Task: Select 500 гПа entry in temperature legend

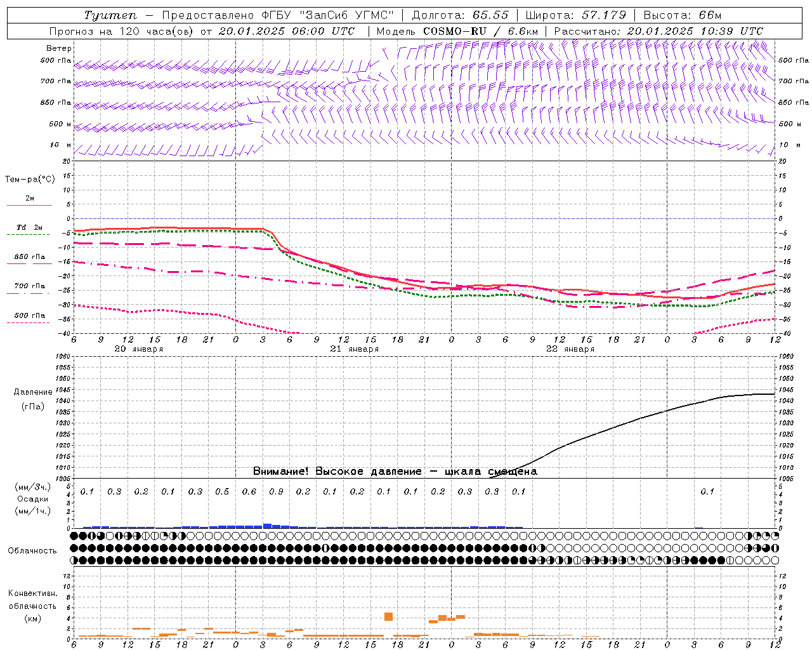Action: pyautogui.click(x=29, y=315)
